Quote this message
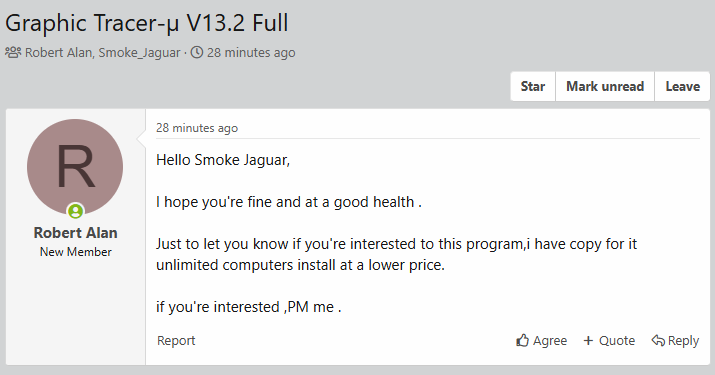The width and height of the screenshot is (715, 375). (x=617, y=340)
